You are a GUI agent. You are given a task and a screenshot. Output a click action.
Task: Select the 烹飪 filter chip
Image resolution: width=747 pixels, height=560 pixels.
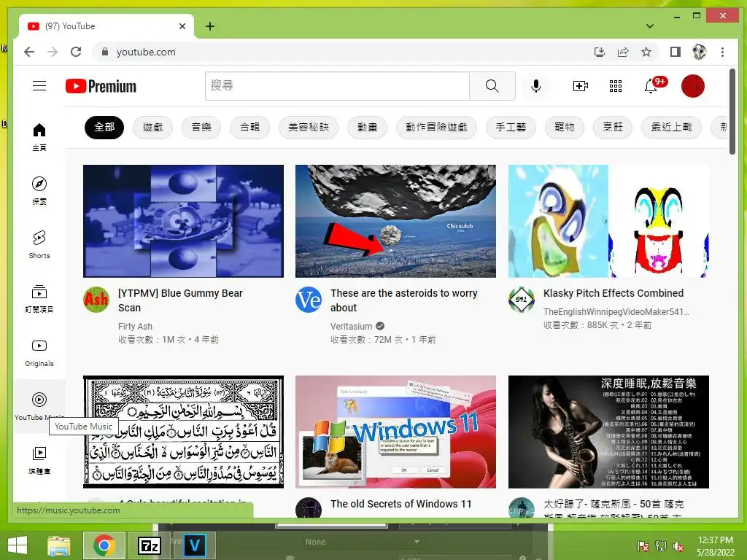(613, 127)
